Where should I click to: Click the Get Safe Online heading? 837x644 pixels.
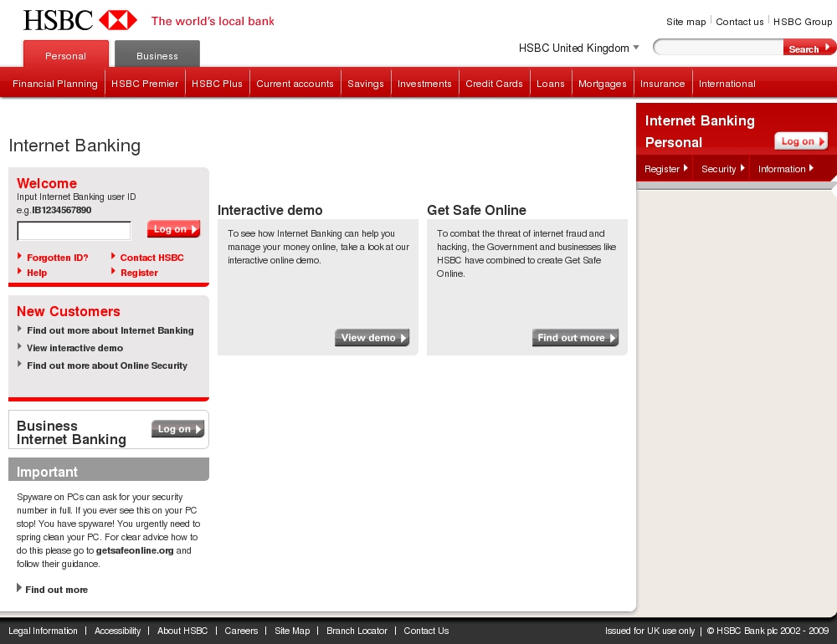477,210
